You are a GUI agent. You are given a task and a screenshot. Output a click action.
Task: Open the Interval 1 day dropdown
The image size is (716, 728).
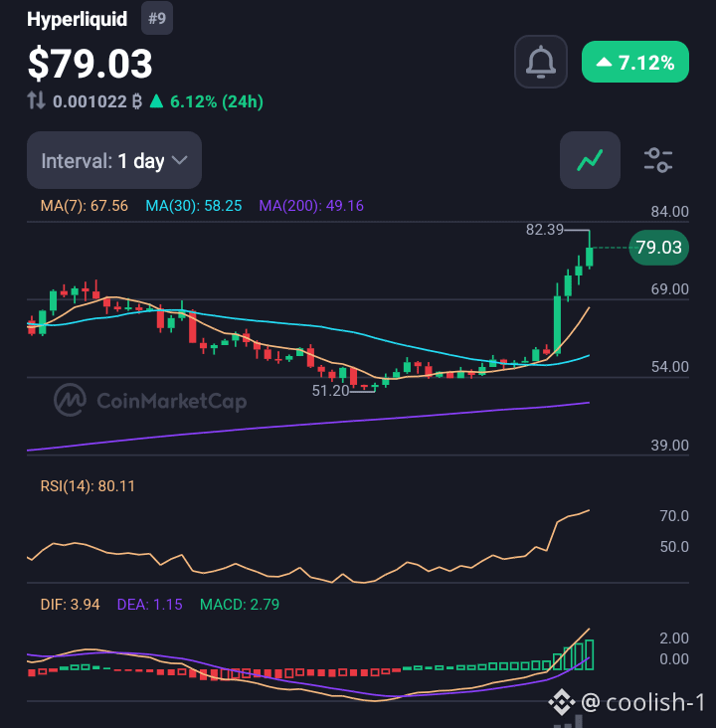(x=114, y=160)
